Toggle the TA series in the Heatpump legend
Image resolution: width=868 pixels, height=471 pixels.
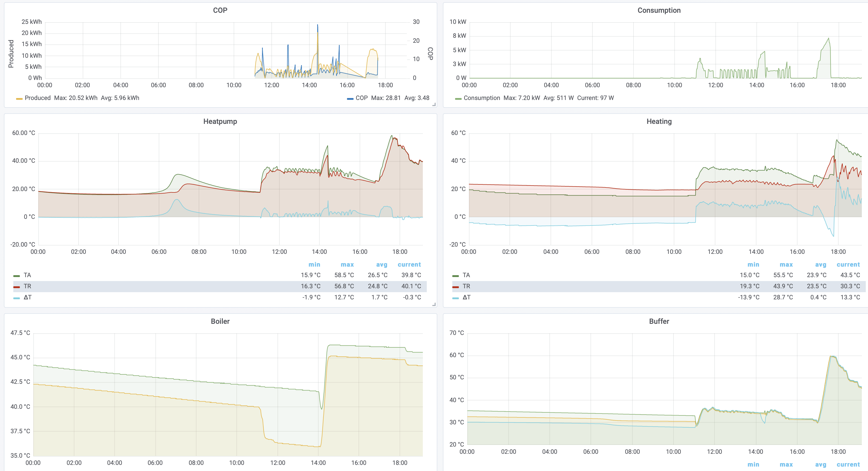click(27, 275)
